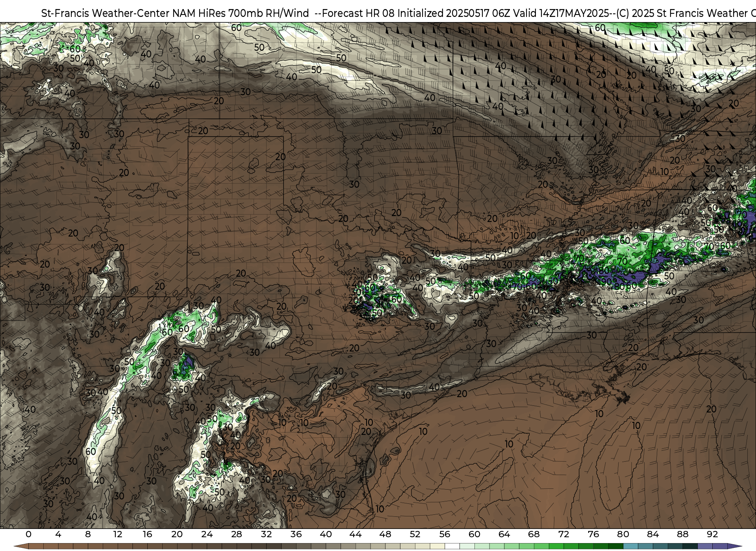Click the colorbar label '92'
The height and width of the screenshot is (551, 756).
click(712, 534)
